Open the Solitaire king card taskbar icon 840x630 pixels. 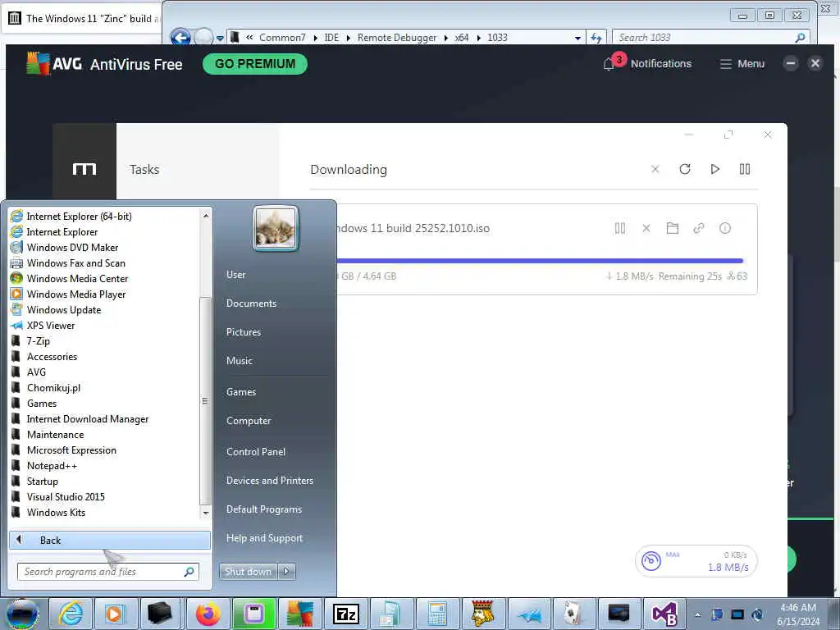(x=482, y=614)
